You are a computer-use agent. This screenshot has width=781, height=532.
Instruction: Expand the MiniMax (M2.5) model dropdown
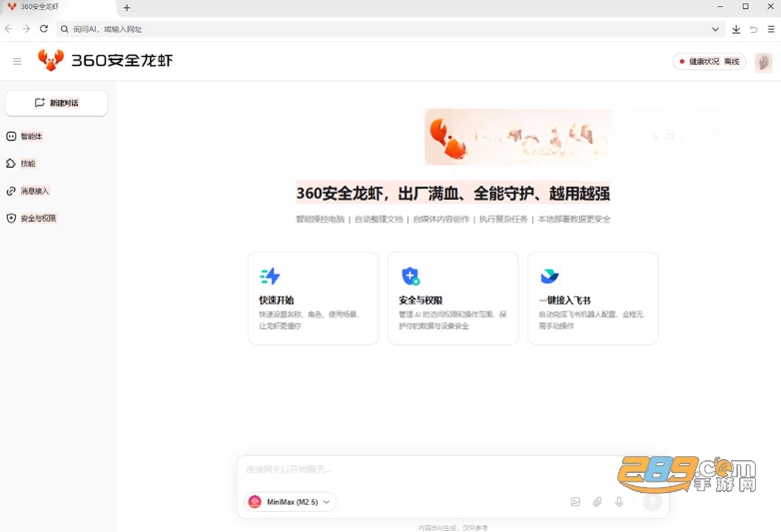[291, 502]
